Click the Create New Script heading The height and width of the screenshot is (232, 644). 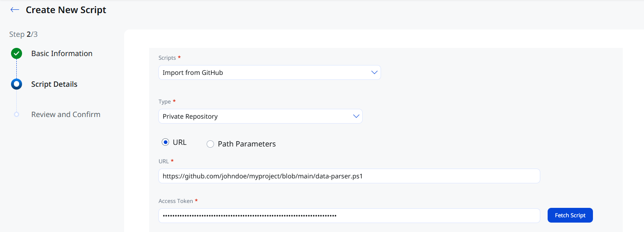[x=66, y=10]
